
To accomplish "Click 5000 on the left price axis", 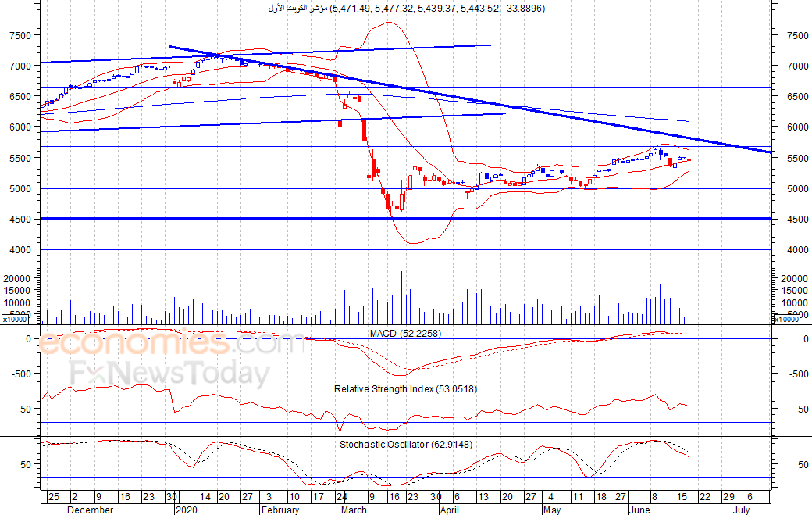I will (x=20, y=189).
